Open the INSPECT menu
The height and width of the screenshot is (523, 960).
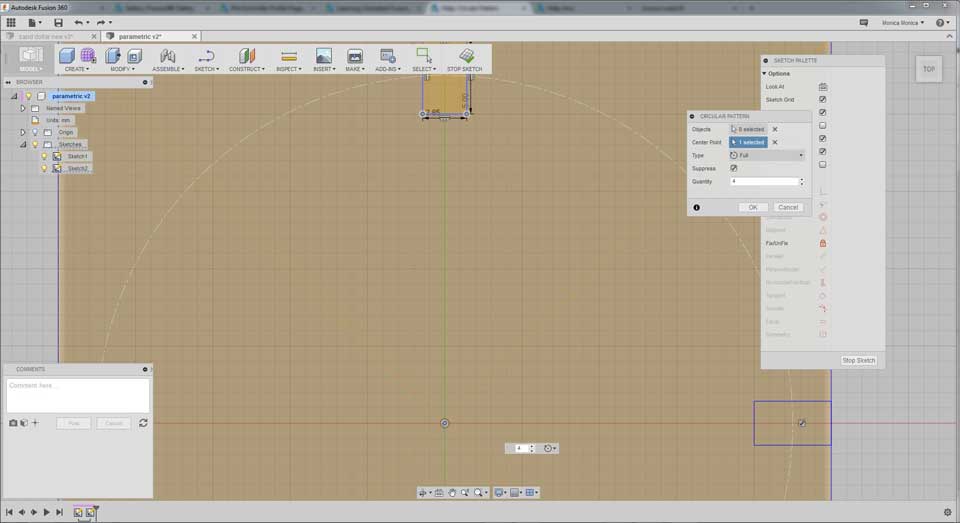pos(288,69)
